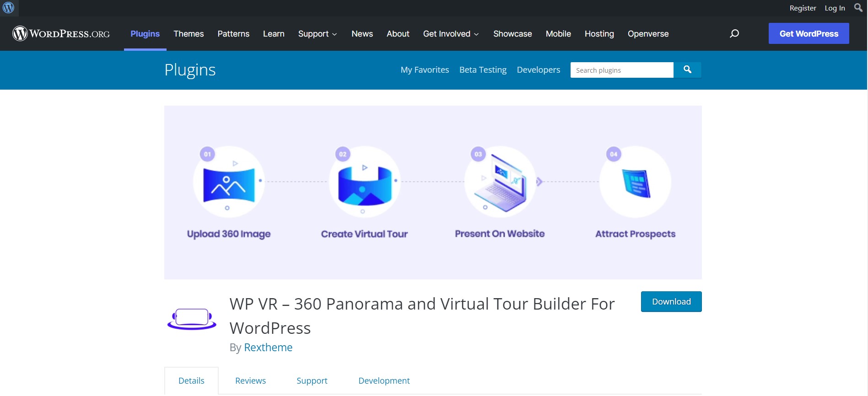Viewport: 868px width, 396px height.
Task: Focus the Search plugins input field
Action: [x=621, y=70]
